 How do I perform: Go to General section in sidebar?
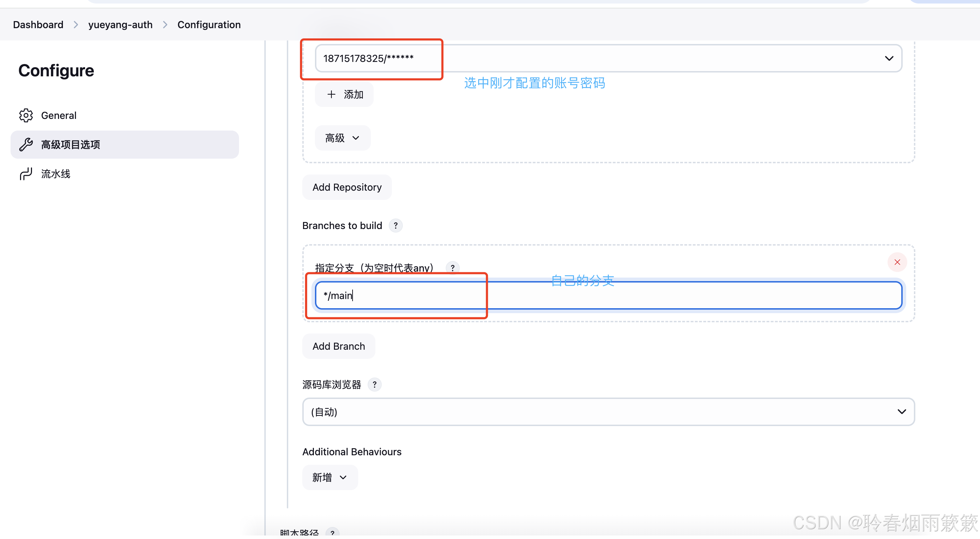pyautogui.click(x=59, y=115)
